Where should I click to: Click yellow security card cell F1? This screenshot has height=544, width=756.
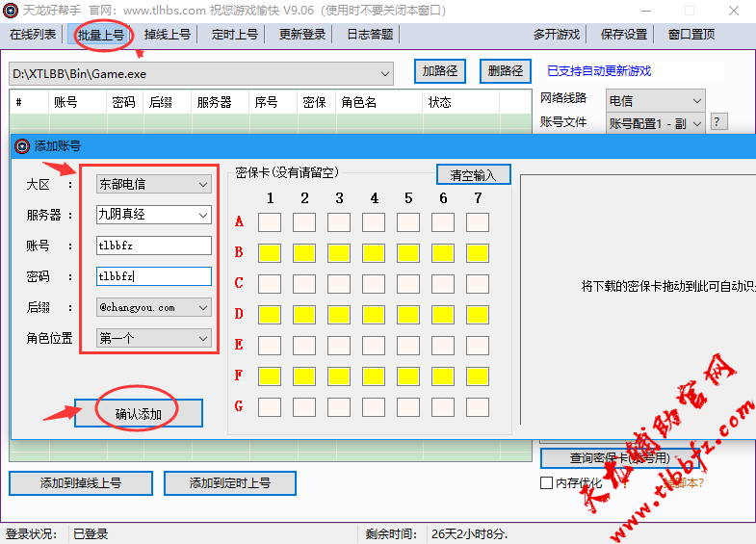pyautogui.click(x=270, y=376)
